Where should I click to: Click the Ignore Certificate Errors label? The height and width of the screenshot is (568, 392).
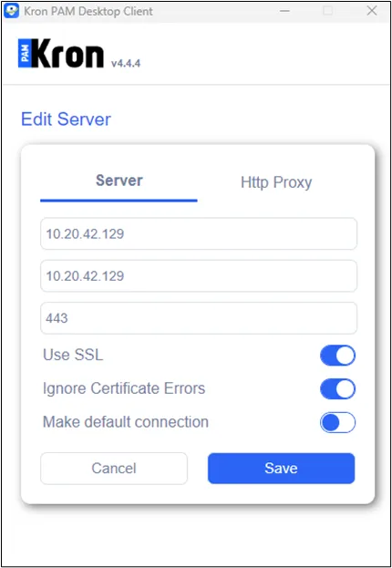point(124,388)
